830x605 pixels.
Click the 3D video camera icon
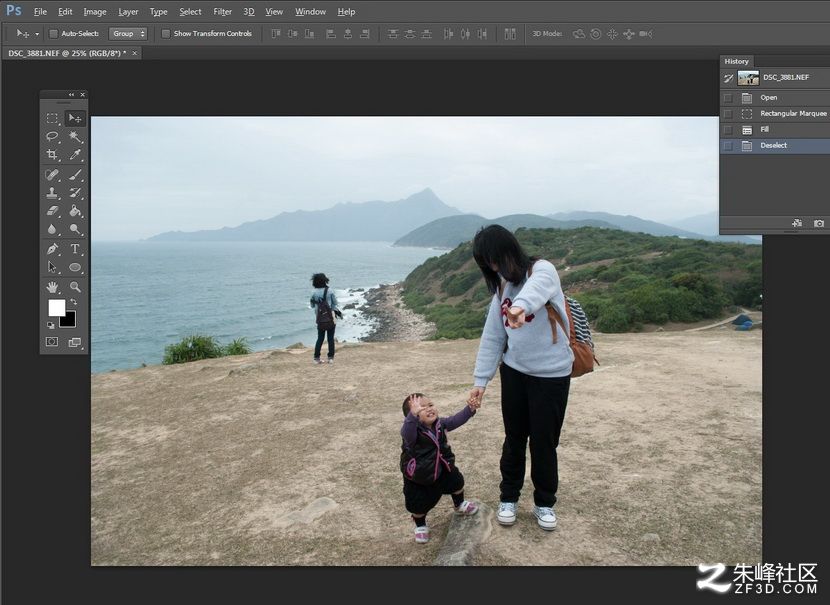tap(645, 34)
